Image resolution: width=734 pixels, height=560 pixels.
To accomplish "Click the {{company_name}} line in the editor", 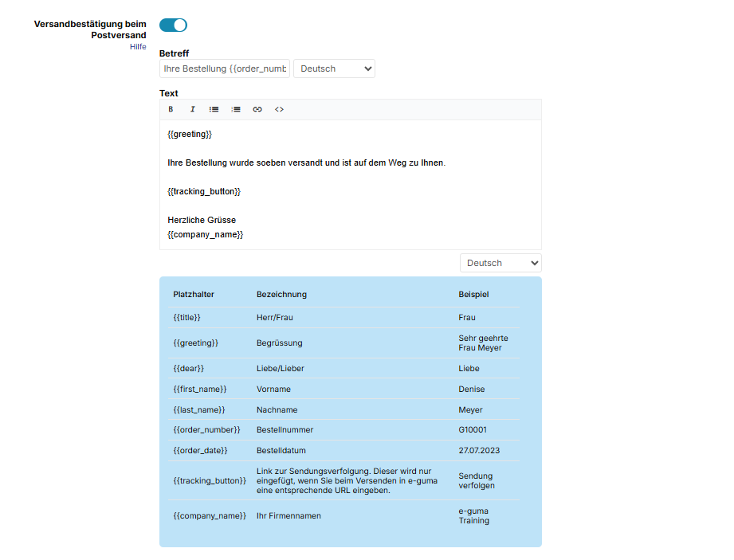I will click(x=206, y=234).
